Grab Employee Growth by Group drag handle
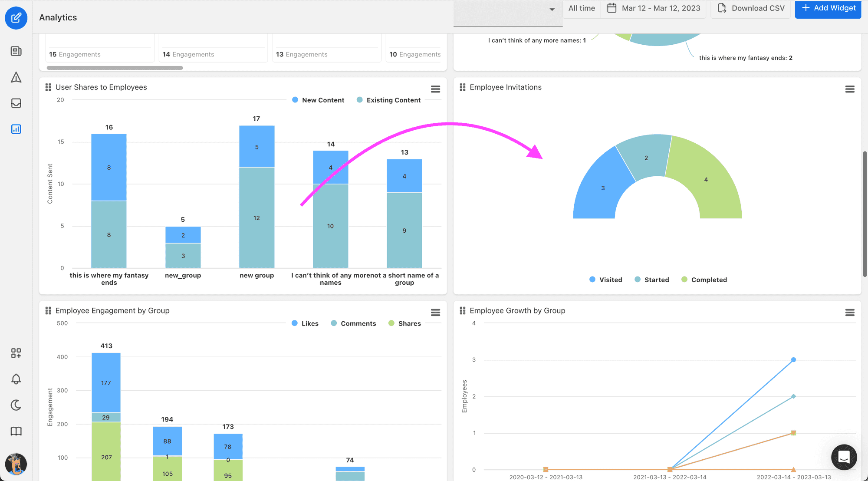This screenshot has width=868, height=481. click(x=463, y=311)
